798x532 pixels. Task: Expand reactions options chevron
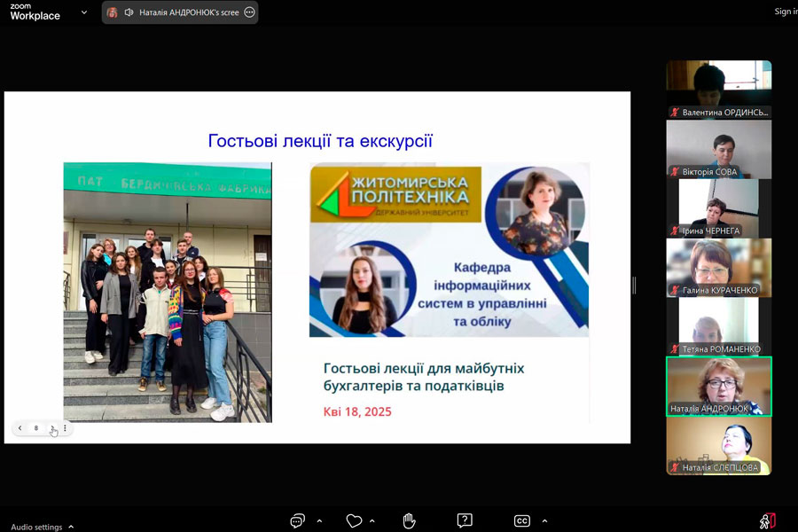tap(372, 521)
